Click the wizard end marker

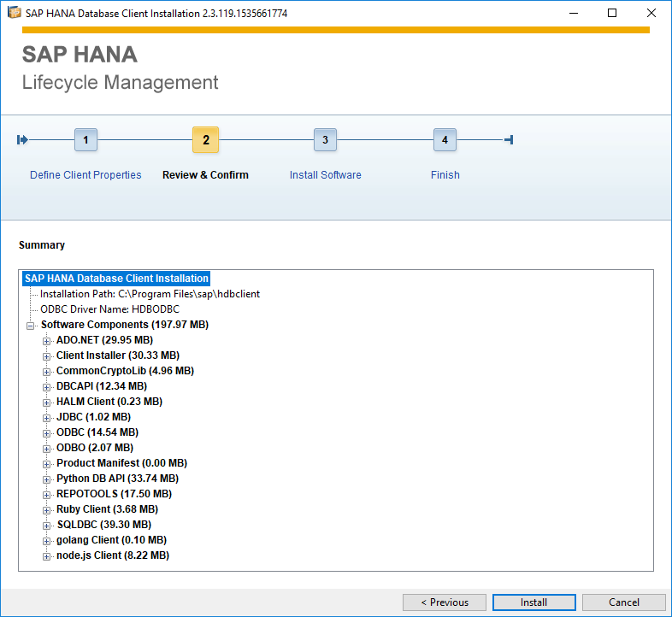[510, 139]
